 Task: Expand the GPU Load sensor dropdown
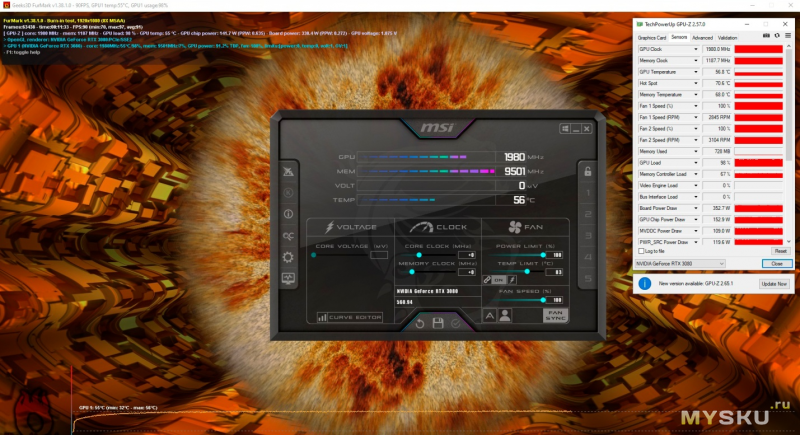(x=695, y=163)
